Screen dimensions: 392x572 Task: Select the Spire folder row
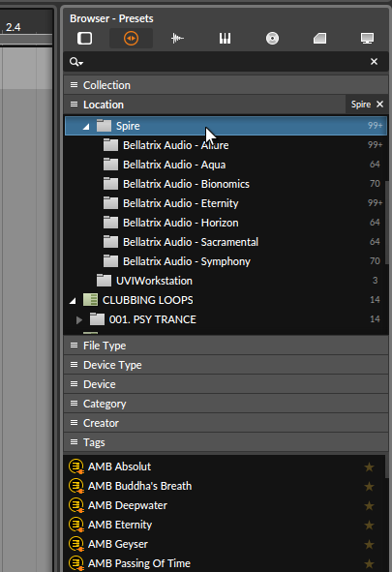tap(226, 126)
